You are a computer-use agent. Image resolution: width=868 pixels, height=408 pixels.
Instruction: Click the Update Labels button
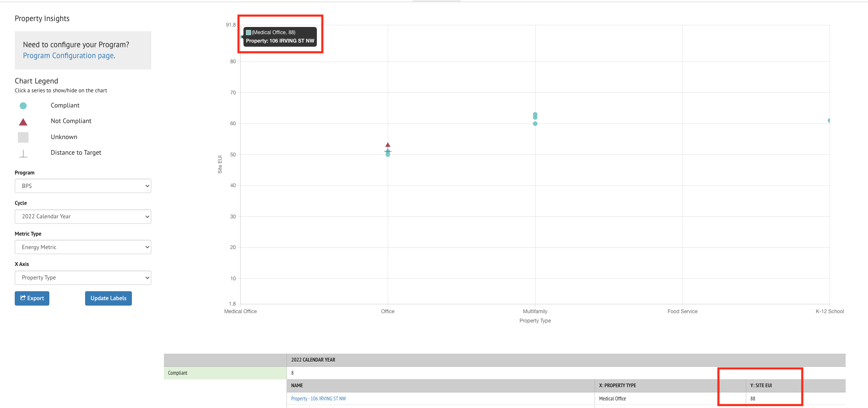[x=108, y=298]
